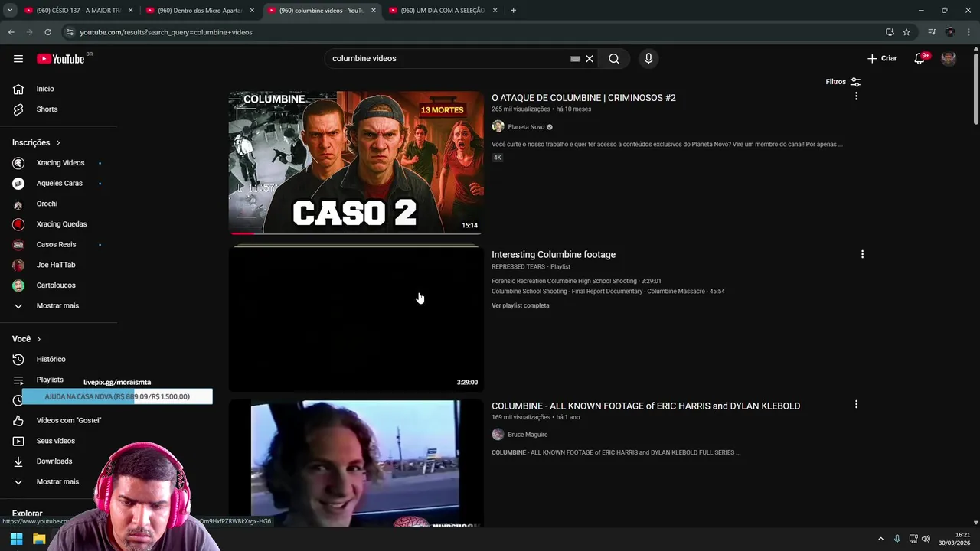This screenshot has height=551, width=980.
Task: Open the notifications bell
Action: click(920, 58)
